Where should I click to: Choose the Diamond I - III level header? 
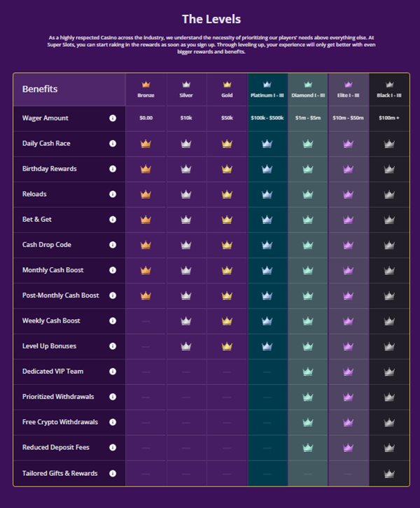click(x=307, y=90)
